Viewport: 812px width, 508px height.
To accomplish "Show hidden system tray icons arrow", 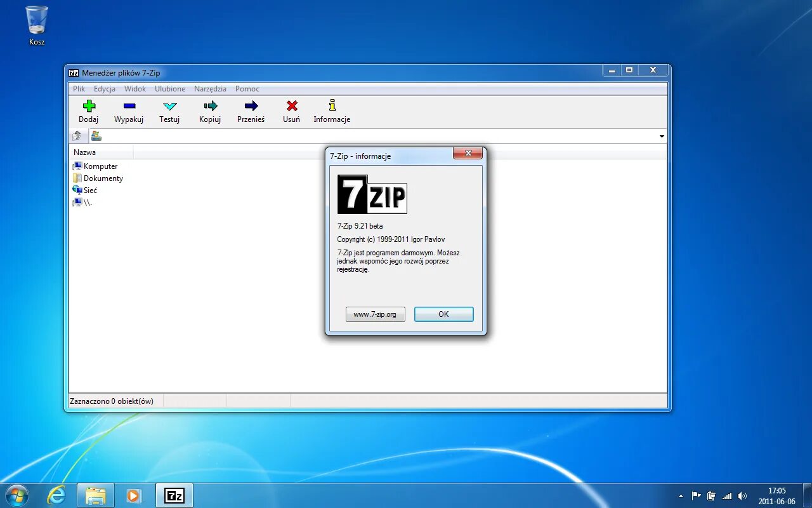I will 681,496.
